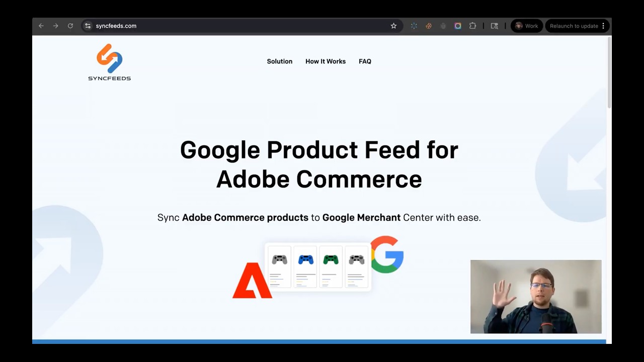Open the FAQ nav link

coord(365,61)
